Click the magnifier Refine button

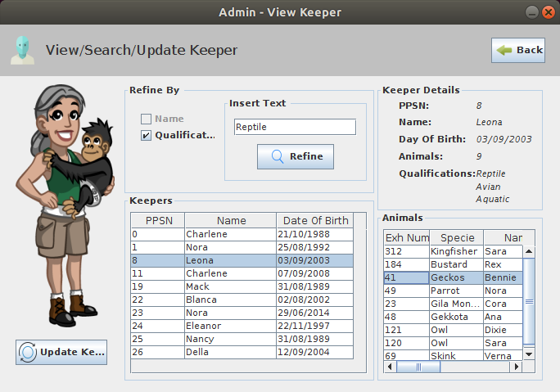[x=295, y=156]
